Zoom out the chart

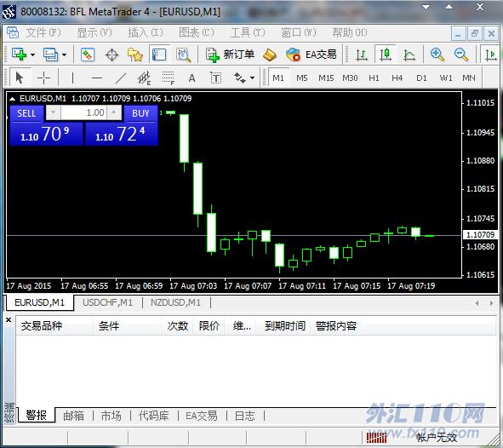461,55
